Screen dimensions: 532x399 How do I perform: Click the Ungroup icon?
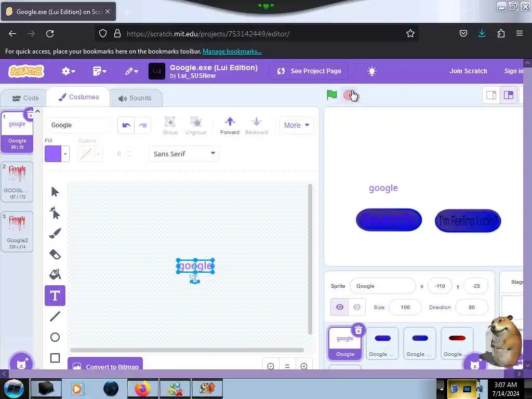click(x=196, y=126)
